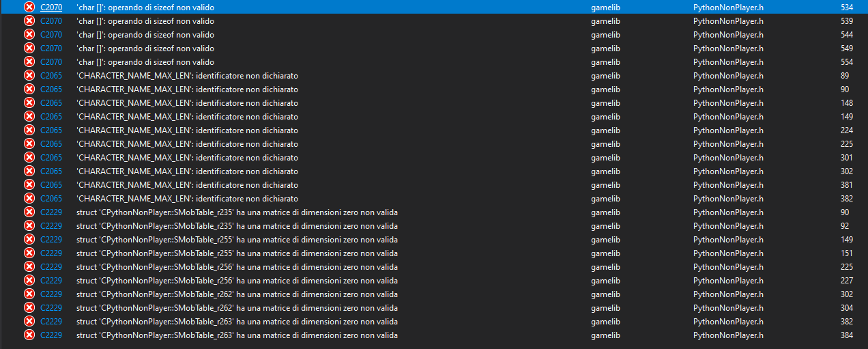This screenshot has height=349, width=868.
Task: Click the PythonNonPlayer.h file cell on the C2065 line 225 row
Action: [728, 143]
